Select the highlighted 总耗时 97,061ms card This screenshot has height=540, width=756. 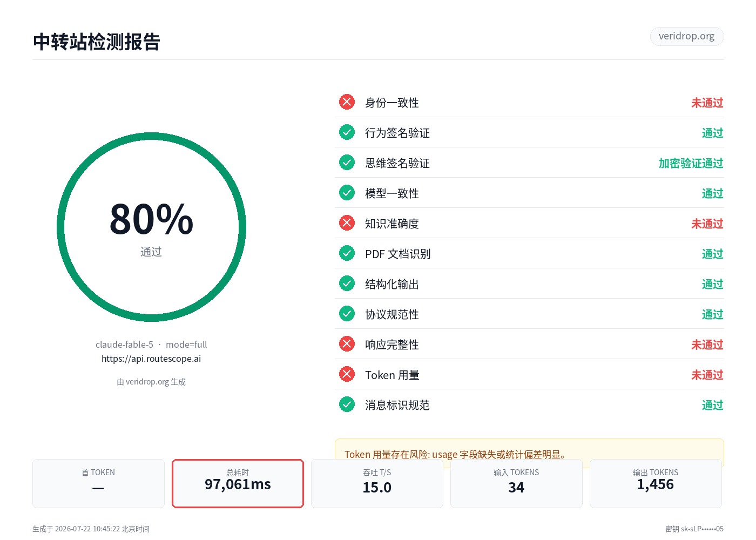tap(238, 483)
